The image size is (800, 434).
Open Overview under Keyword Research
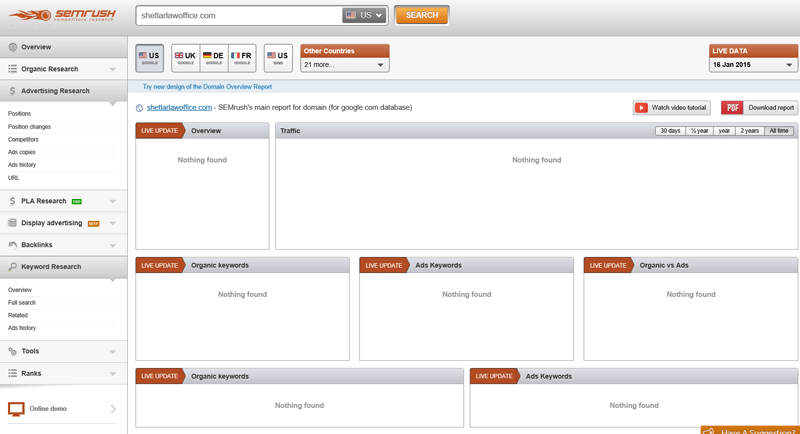pos(20,290)
